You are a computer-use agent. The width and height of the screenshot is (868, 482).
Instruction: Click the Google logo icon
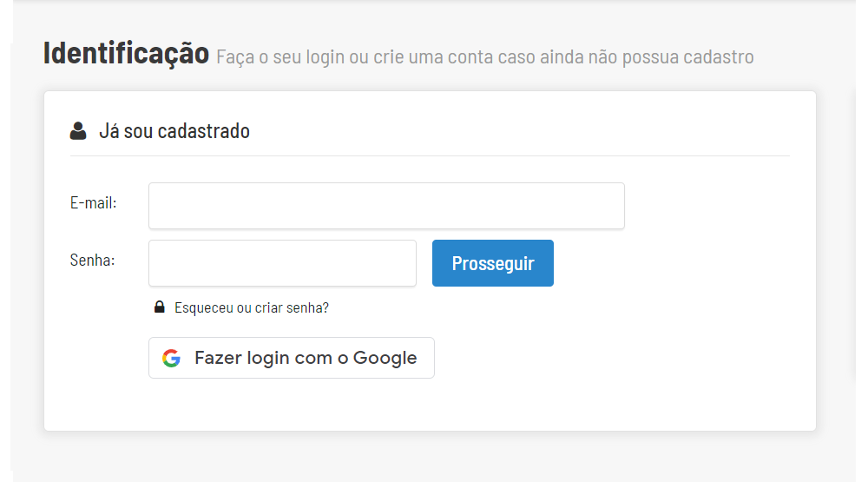pyautogui.click(x=171, y=358)
